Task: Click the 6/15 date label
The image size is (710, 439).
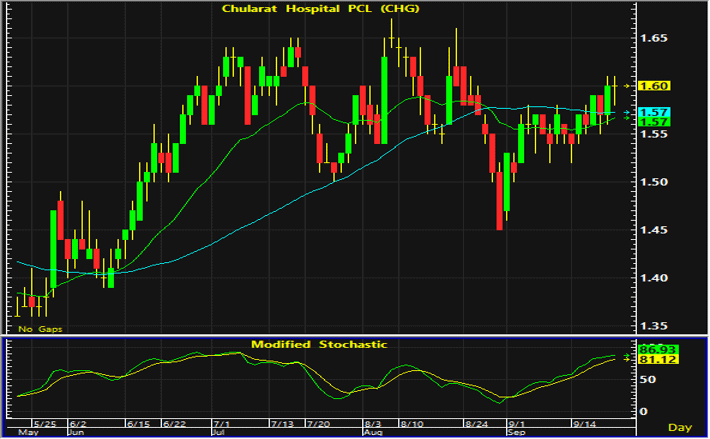Action: (x=138, y=424)
